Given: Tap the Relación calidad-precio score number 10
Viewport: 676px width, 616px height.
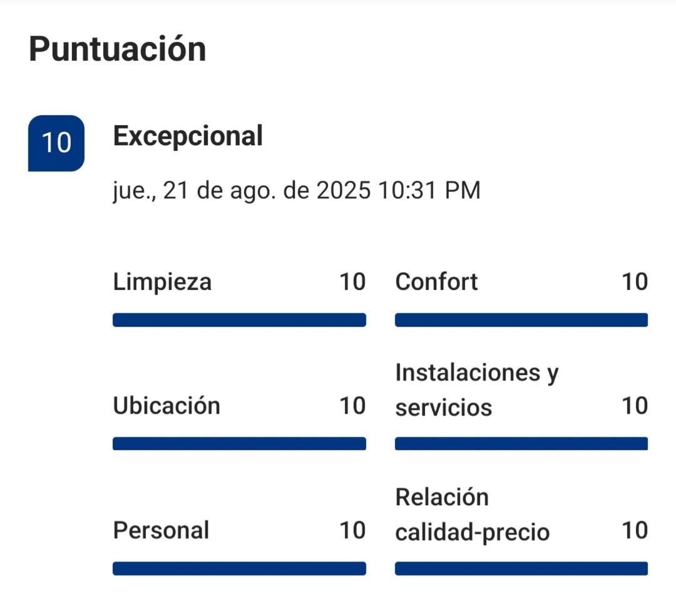Looking at the screenshot, I should click(x=634, y=530).
